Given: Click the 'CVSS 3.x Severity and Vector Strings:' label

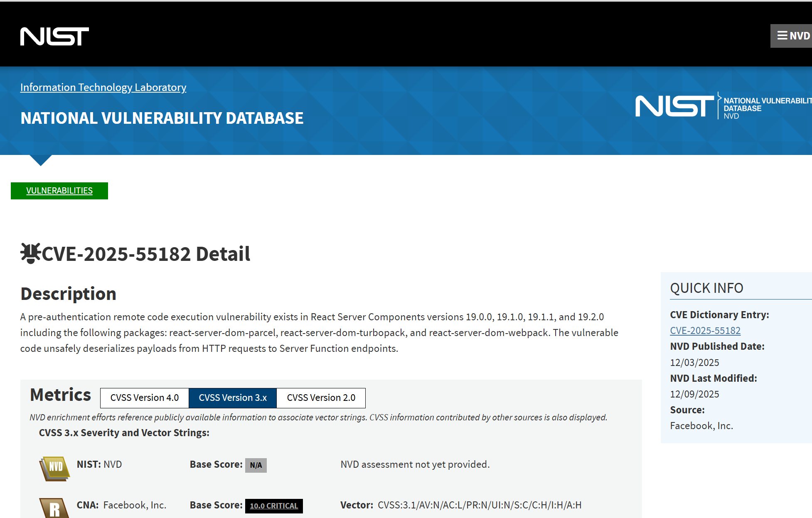Looking at the screenshot, I should [124, 433].
